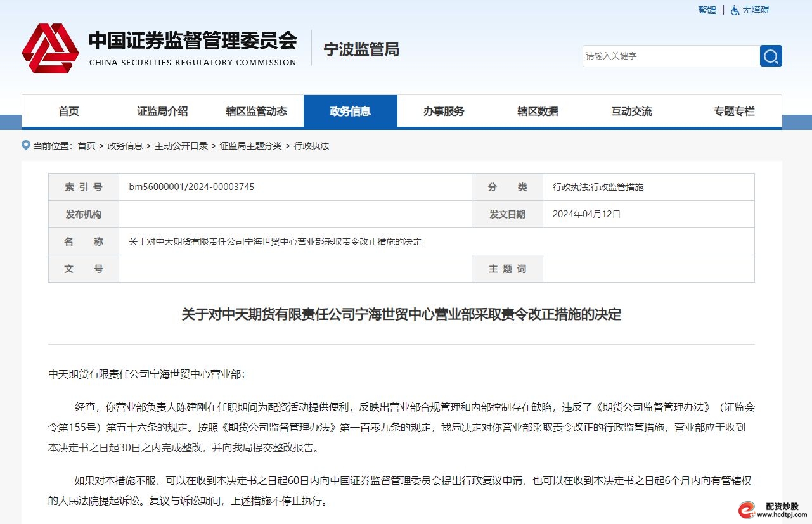Click the 分类 table label
The image size is (812, 524).
click(507, 187)
